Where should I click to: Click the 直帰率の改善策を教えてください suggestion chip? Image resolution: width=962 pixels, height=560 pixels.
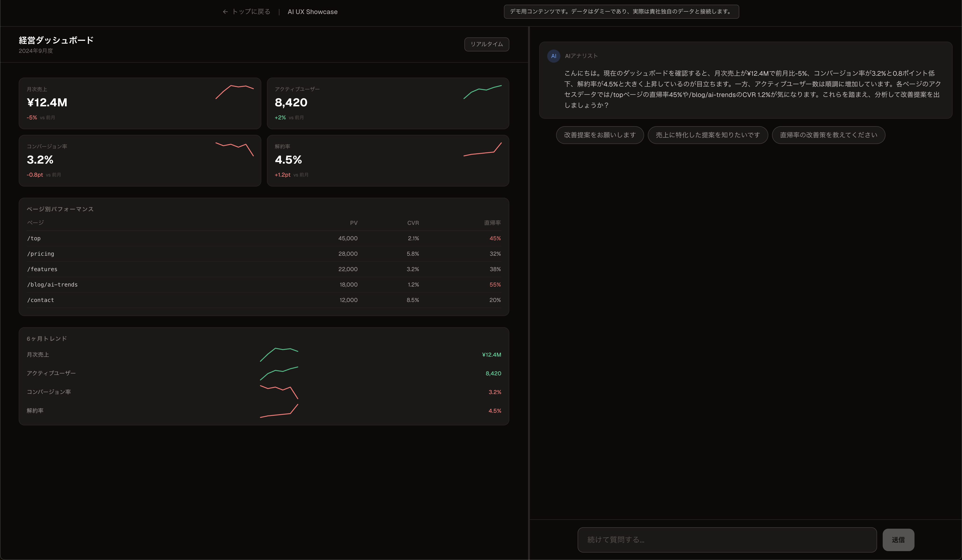coord(828,135)
